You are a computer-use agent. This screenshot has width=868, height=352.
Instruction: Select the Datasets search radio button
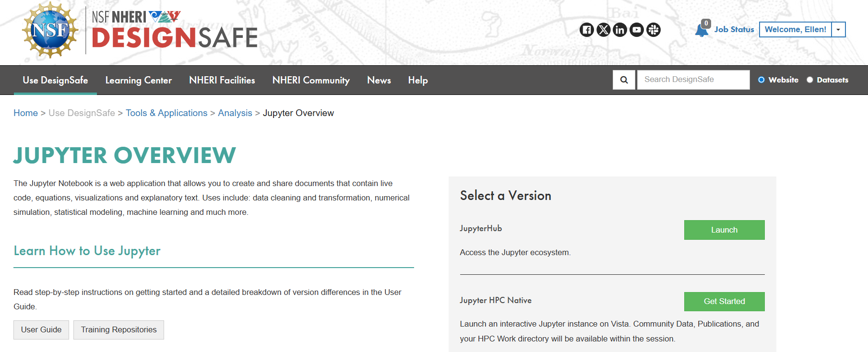(810, 80)
